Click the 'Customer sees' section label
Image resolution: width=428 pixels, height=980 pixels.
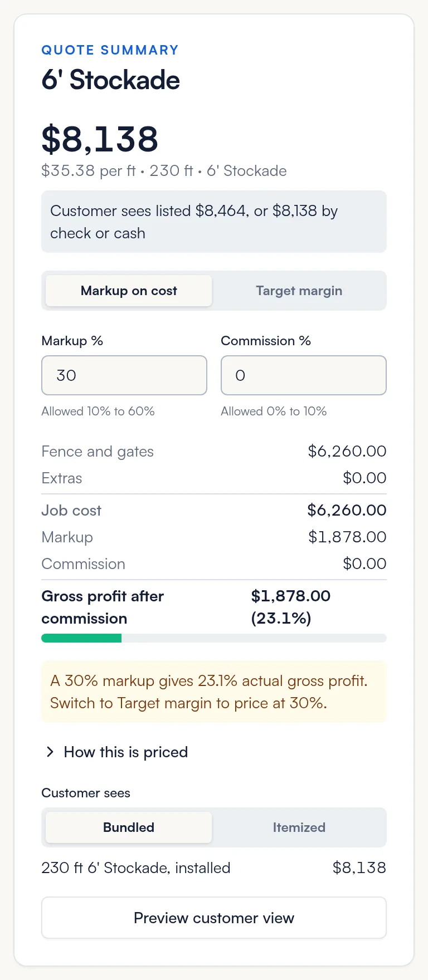[x=86, y=793]
